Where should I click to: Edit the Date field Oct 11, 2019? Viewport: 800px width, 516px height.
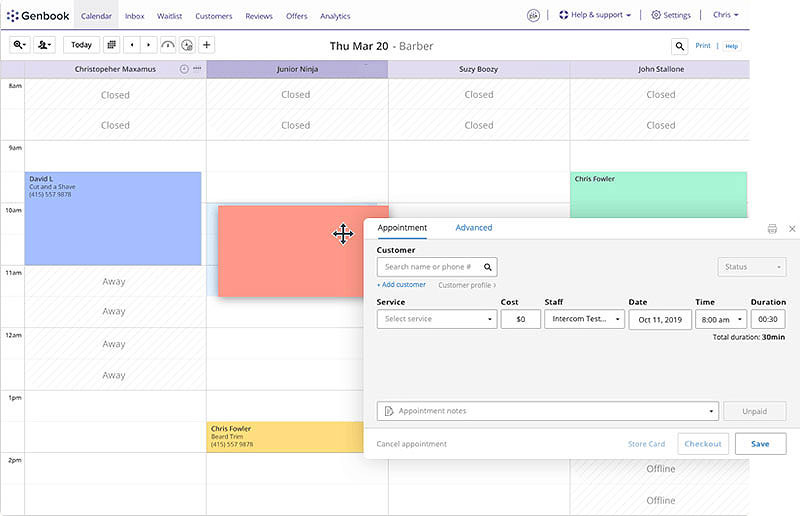click(660, 320)
